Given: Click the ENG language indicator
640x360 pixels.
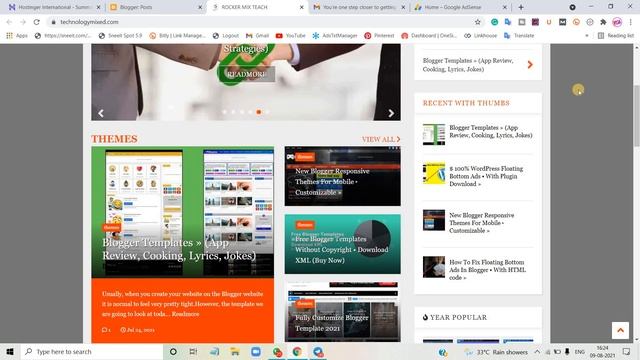Looking at the screenshot, I should pyautogui.click(x=580, y=352).
